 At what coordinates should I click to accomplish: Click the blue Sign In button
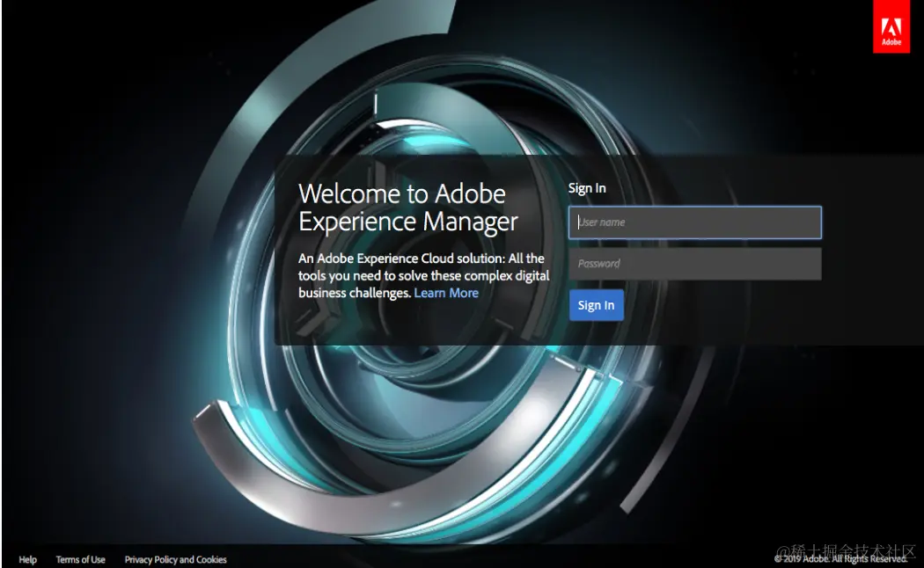[597, 305]
